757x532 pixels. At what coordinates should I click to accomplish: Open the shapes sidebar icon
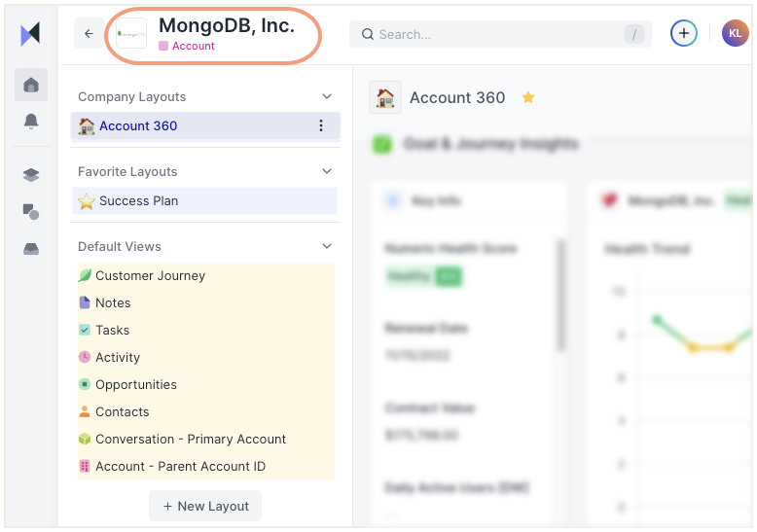[x=31, y=211]
